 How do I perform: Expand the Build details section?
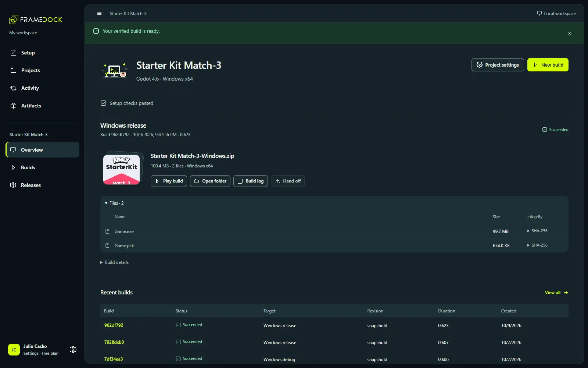(115, 262)
